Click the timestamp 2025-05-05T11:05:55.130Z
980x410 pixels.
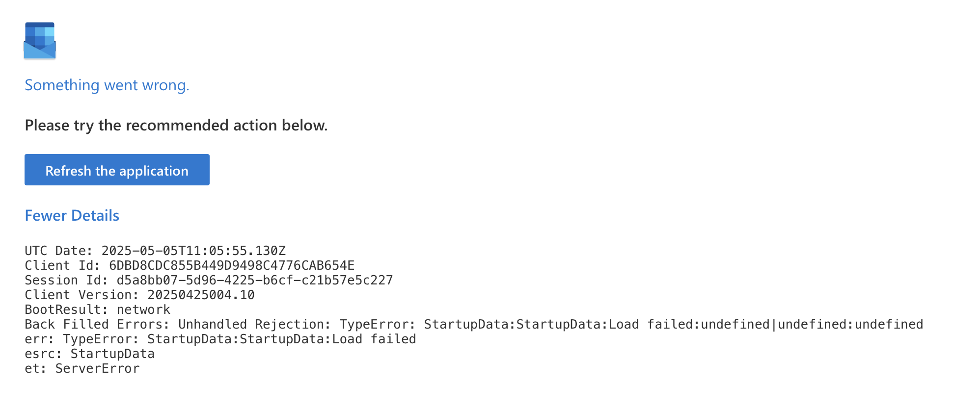(x=193, y=251)
